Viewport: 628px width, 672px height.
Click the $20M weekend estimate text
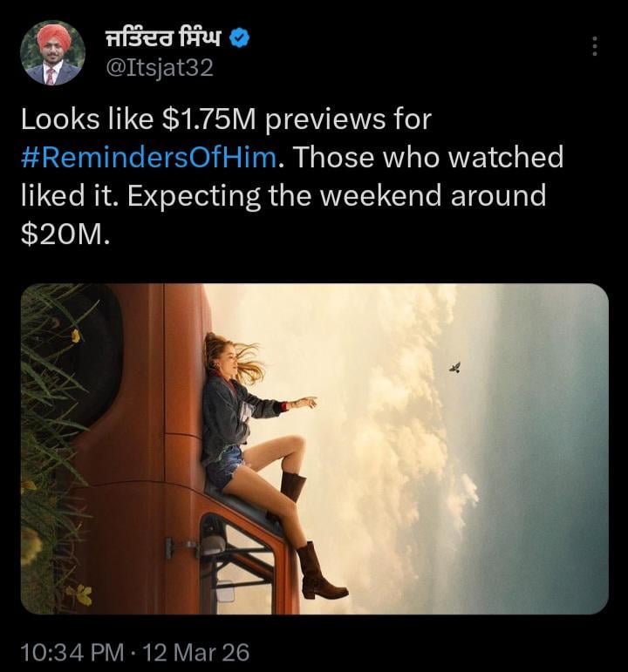coord(65,234)
